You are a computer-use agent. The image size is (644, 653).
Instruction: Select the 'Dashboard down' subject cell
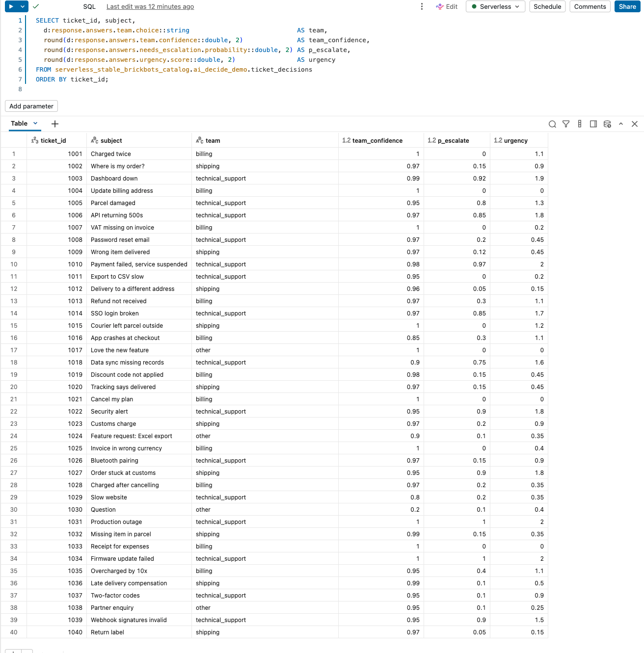click(x=139, y=178)
